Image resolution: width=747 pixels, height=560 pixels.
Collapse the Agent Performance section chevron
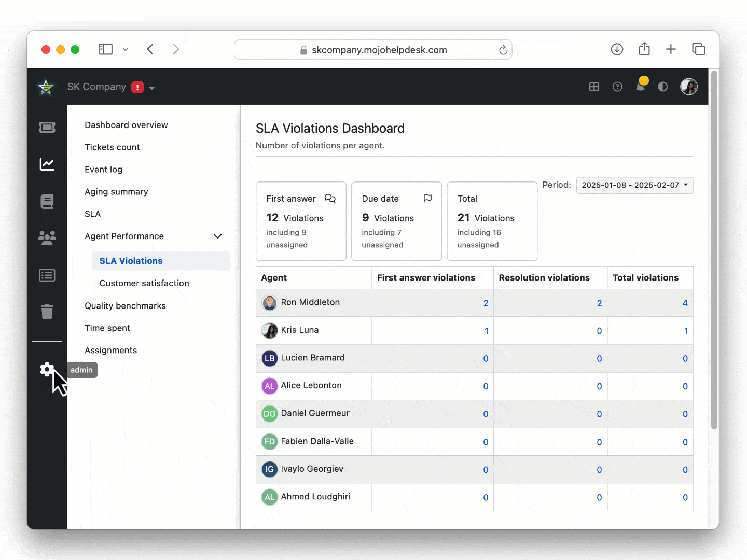click(x=218, y=236)
